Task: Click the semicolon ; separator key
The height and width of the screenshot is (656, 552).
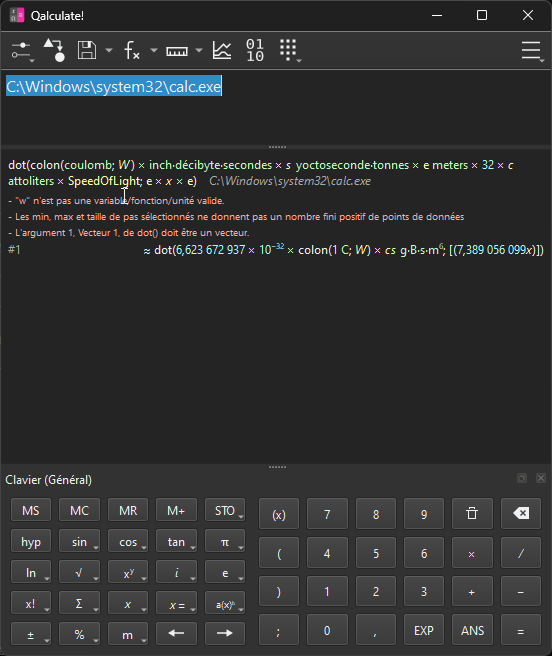Action: point(279,630)
